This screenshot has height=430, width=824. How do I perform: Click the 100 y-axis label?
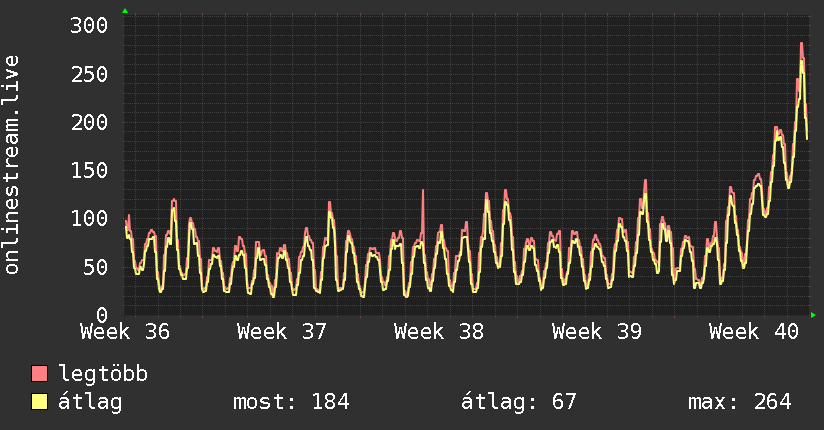click(x=89, y=219)
